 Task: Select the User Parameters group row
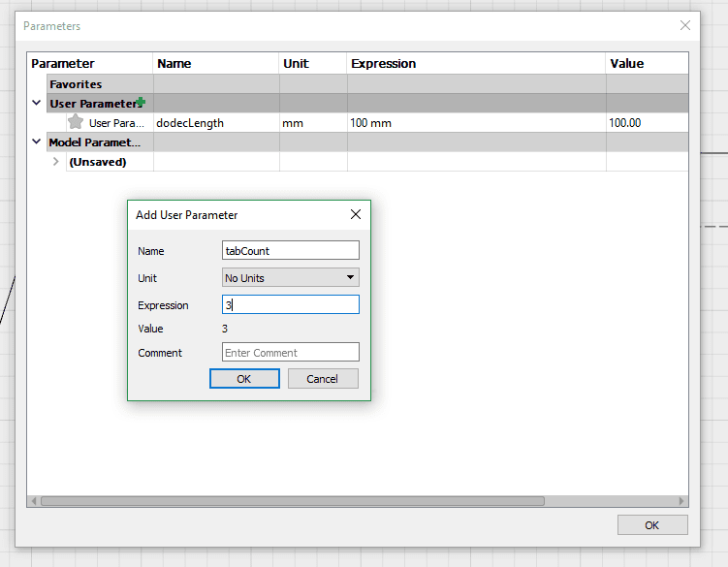pyautogui.click(x=367, y=103)
